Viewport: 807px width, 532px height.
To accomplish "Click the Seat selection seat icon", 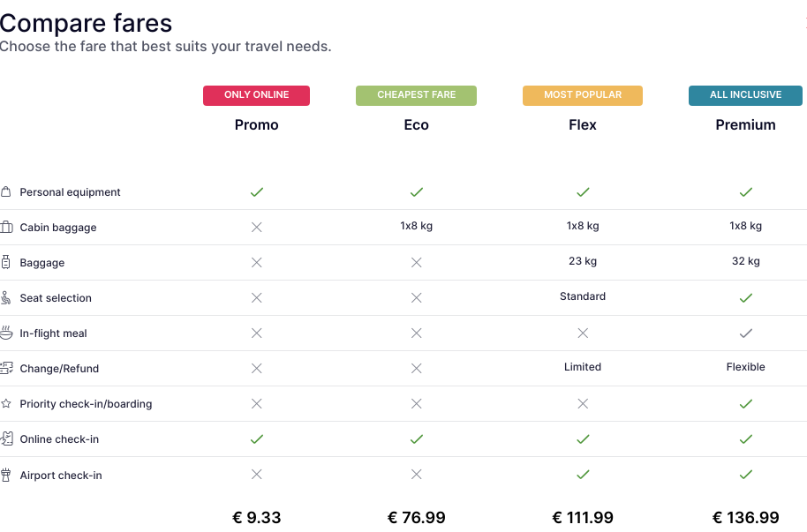I will (x=5, y=297).
